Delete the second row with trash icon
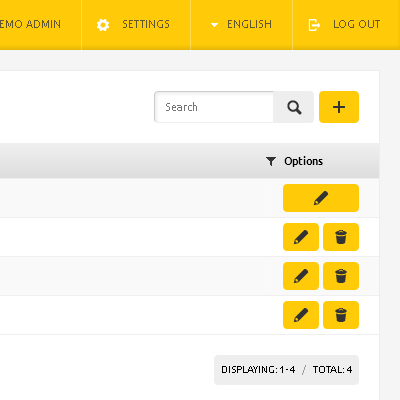This screenshot has width=400, height=400. [341, 237]
